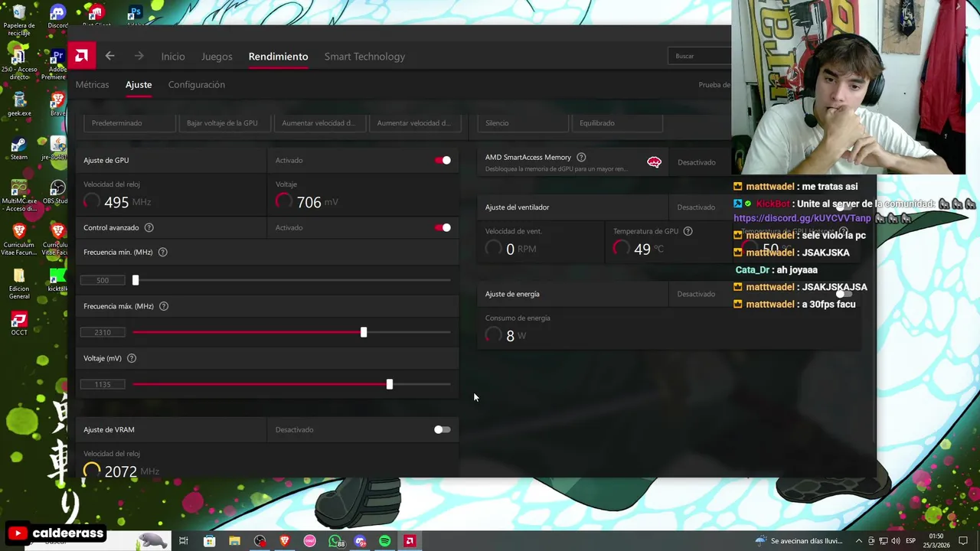Click the AMD logo home icon
The height and width of the screenshot is (551, 980).
click(x=81, y=56)
